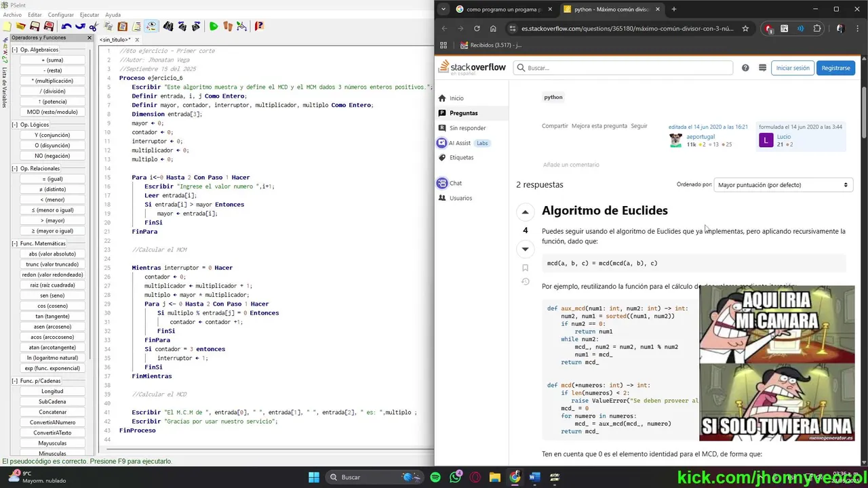Screen dimensions: 868x488
Task: Click the Save As icon in PSeInt
Action: click(49, 26)
